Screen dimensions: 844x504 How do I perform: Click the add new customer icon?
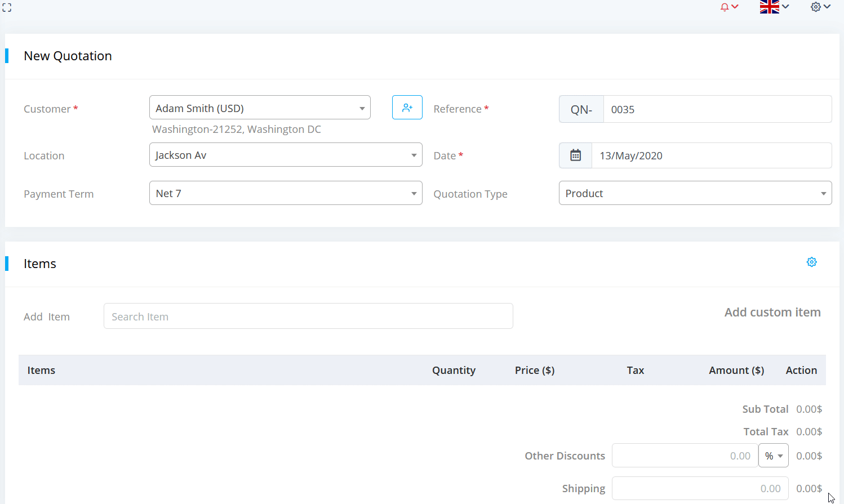click(407, 108)
